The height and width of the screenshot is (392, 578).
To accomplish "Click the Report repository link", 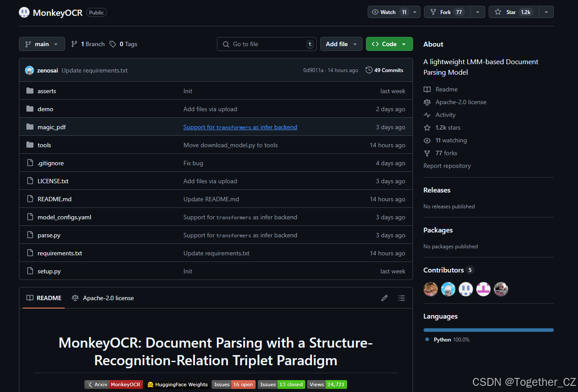I will coord(447,166).
